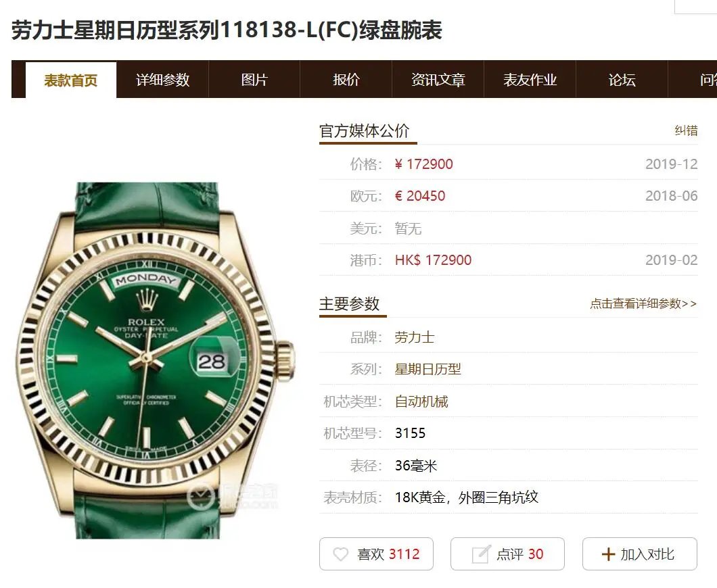Switch to the 详细参数 tab

click(163, 80)
